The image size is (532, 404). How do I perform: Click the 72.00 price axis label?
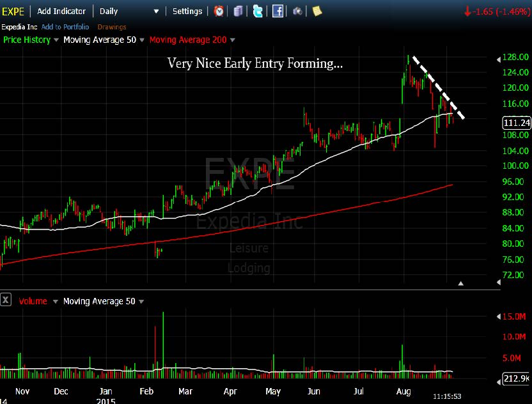[x=513, y=275]
